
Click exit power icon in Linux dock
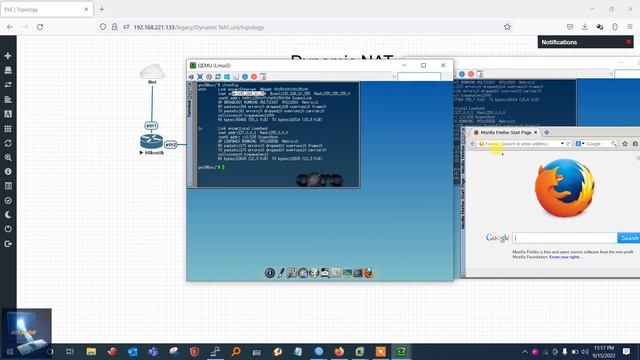270,273
